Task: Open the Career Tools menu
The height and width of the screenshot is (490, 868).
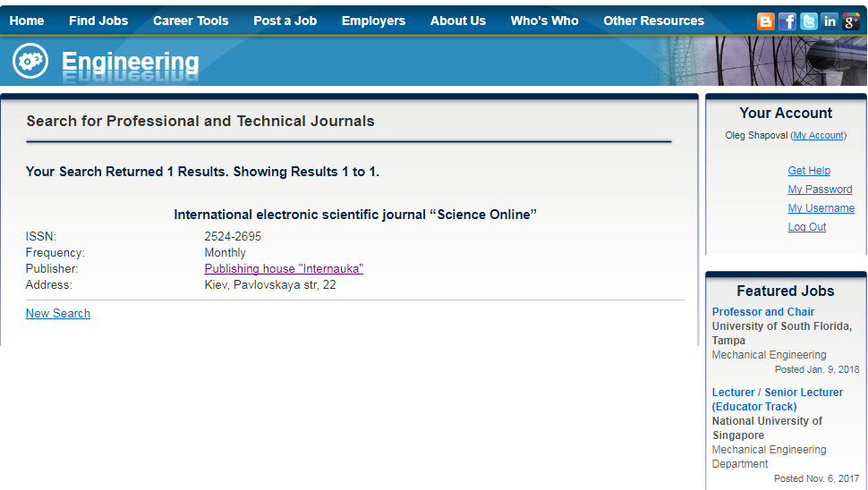Action: 191,21
